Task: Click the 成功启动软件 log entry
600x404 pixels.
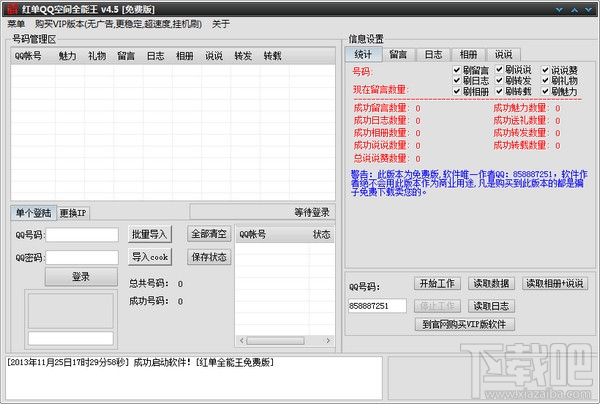Action: point(140,362)
